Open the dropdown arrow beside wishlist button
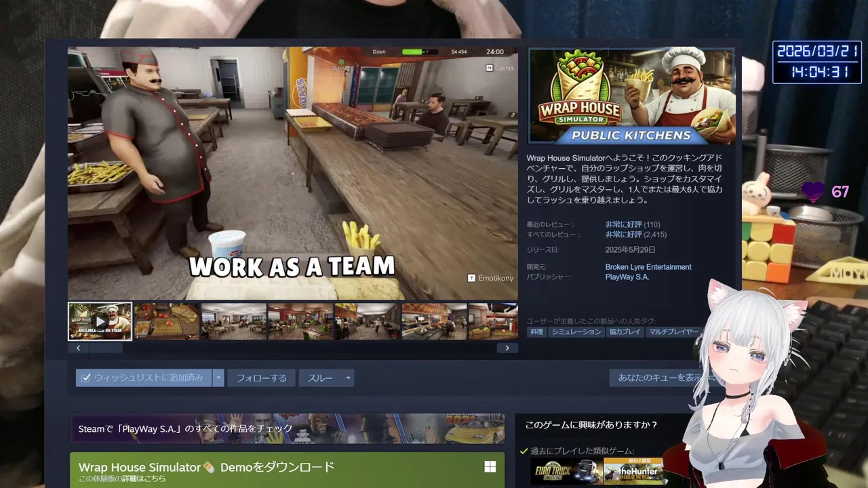Image resolution: width=868 pixels, height=488 pixels. (218, 378)
